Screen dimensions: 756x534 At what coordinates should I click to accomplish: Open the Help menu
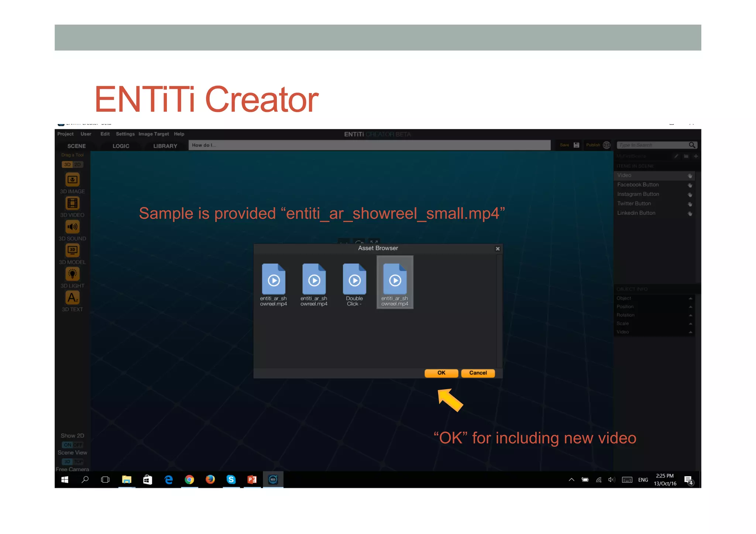point(179,134)
